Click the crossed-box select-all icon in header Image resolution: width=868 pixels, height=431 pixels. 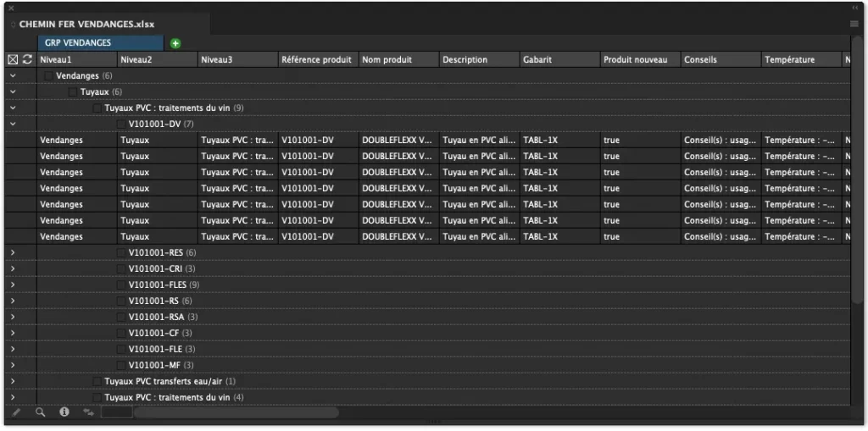coord(13,60)
